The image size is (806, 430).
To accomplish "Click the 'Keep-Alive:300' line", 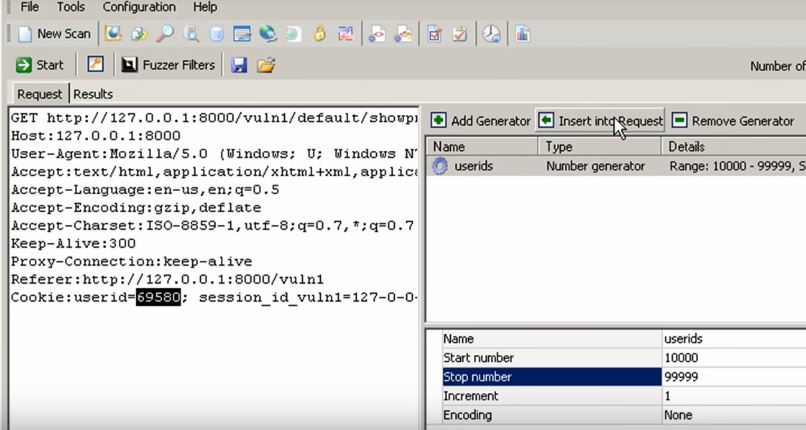I will pyautogui.click(x=73, y=244).
